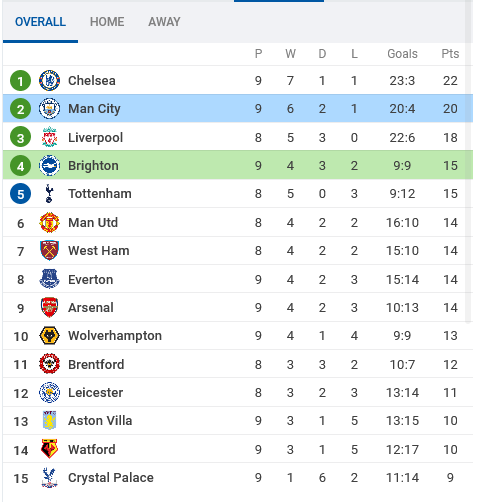Click the Wolverhampton wolf logo
This screenshot has height=502, width=485.
pyautogui.click(x=49, y=336)
